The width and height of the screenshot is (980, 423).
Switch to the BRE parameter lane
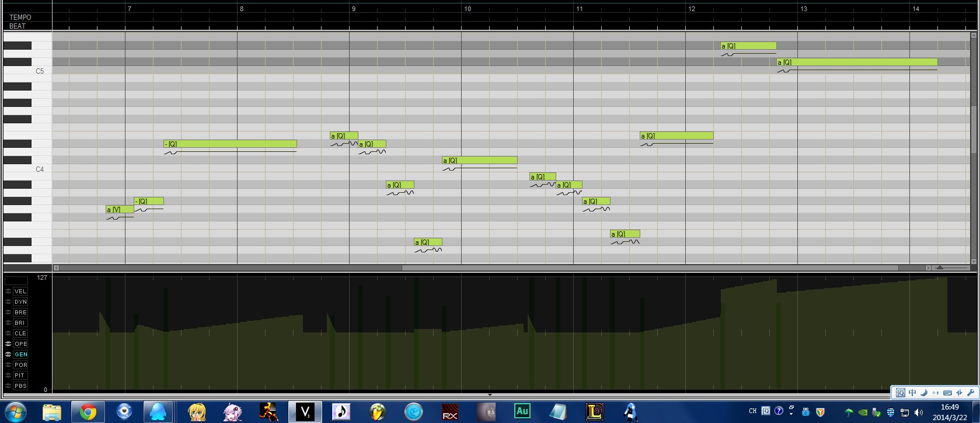20,312
